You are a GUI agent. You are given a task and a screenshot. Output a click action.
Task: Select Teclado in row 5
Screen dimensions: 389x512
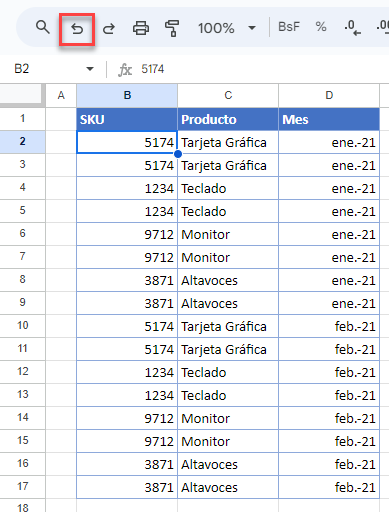click(228, 211)
